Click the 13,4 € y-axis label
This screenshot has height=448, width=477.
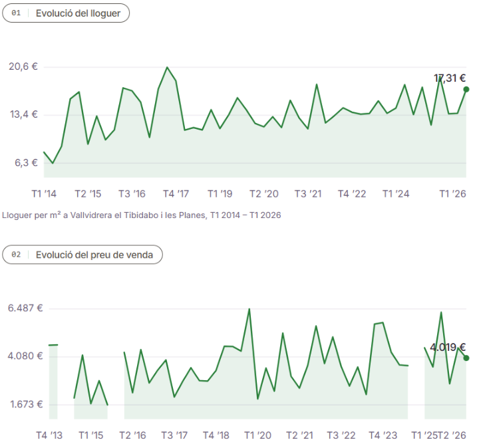(24, 114)
